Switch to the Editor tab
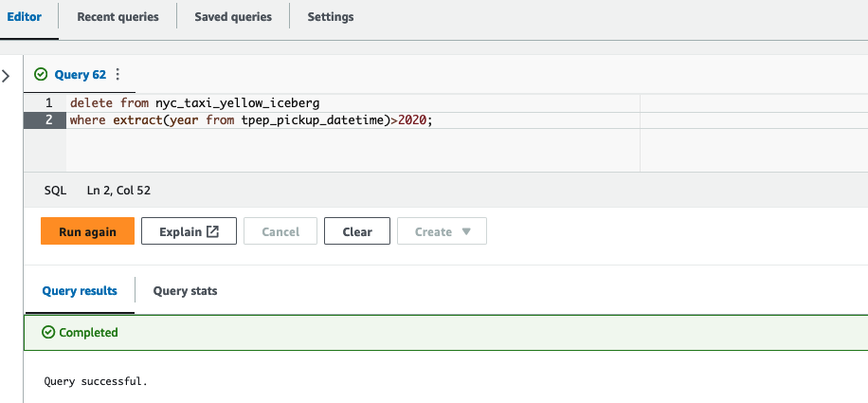This screenshot has width=868, height=403. 25,17
